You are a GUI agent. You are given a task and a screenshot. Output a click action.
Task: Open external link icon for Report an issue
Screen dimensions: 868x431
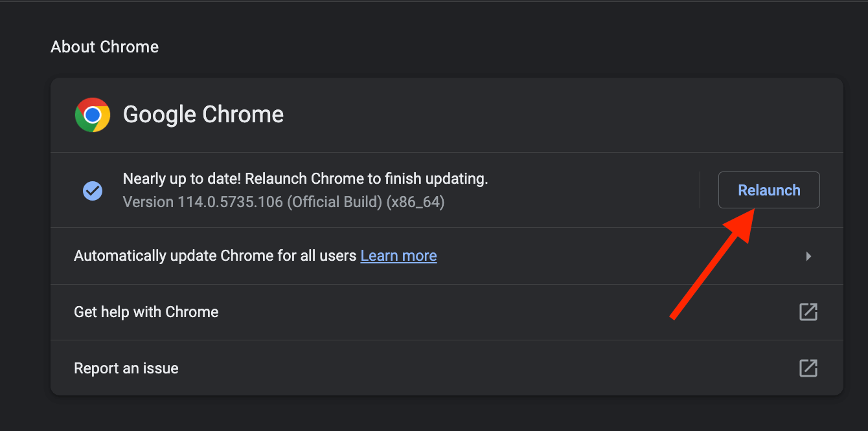tap(808, 368)
